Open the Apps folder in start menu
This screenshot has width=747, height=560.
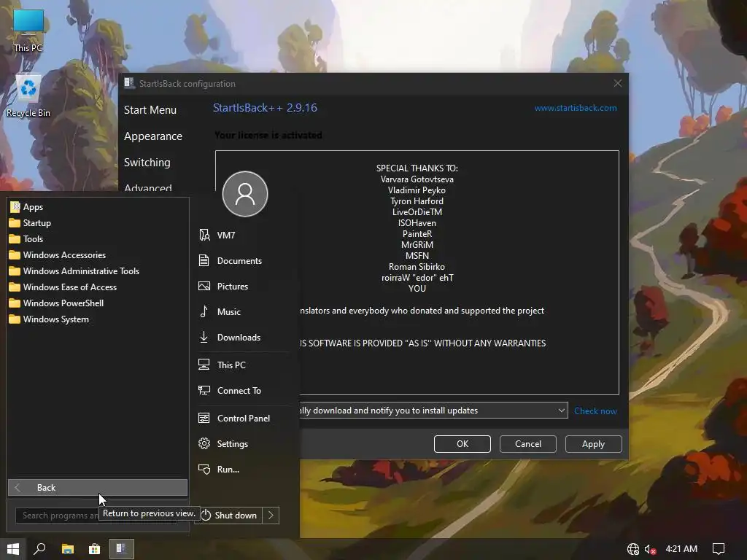click(27, 207)
